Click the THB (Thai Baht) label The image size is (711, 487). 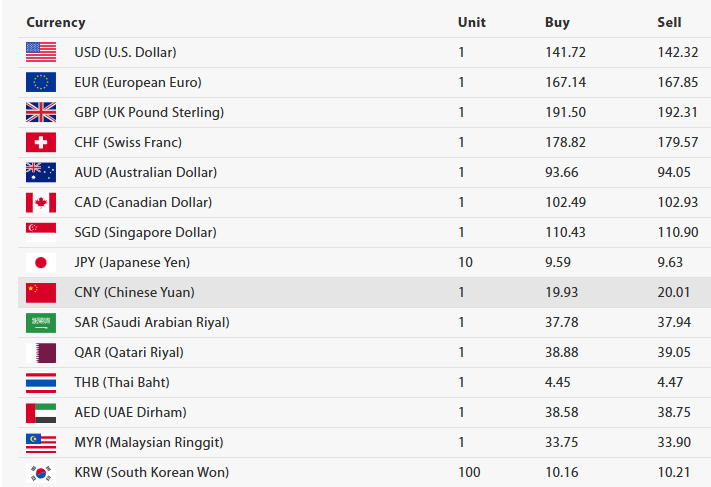122,382
